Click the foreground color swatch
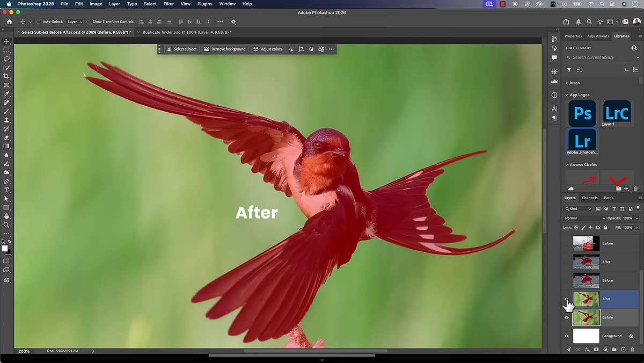 click(5, 249)
